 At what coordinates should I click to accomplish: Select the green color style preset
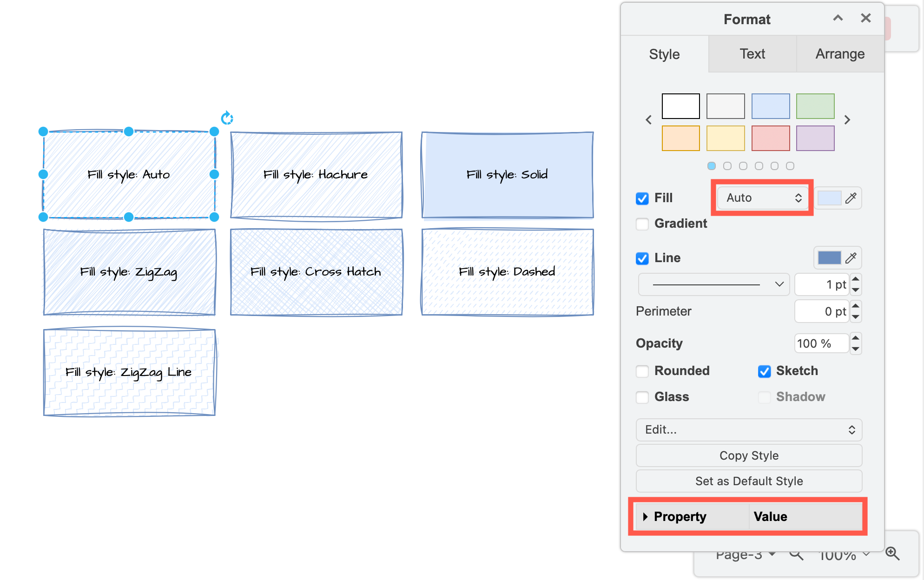(x=815, y=106)
